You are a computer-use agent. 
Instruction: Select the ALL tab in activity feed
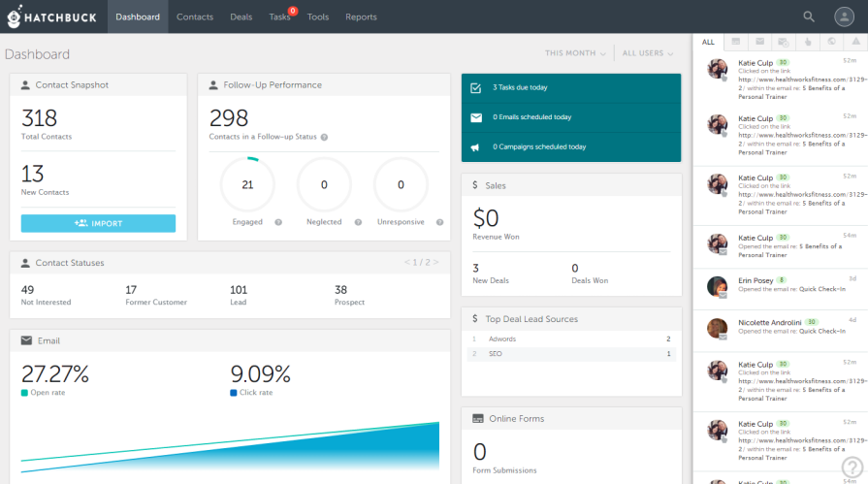[708, 43]
